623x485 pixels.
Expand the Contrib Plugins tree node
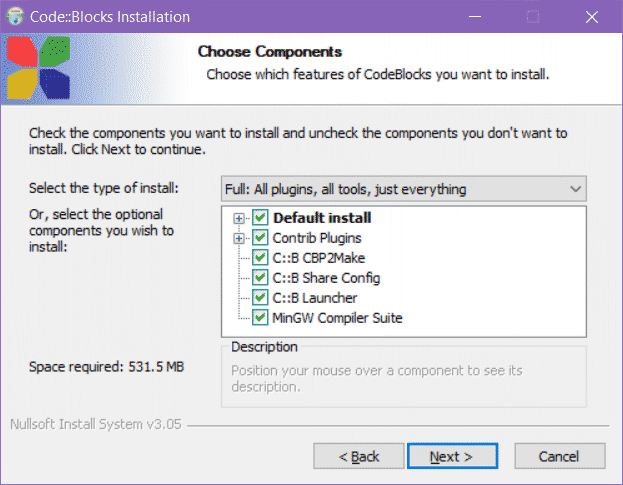[239, 238]
